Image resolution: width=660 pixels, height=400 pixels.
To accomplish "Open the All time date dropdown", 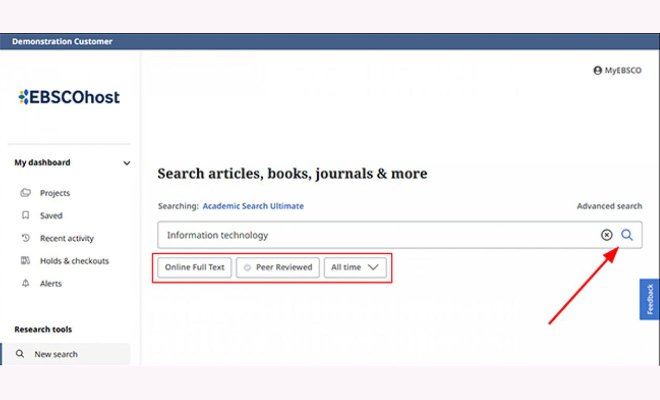I will [355, 267].
